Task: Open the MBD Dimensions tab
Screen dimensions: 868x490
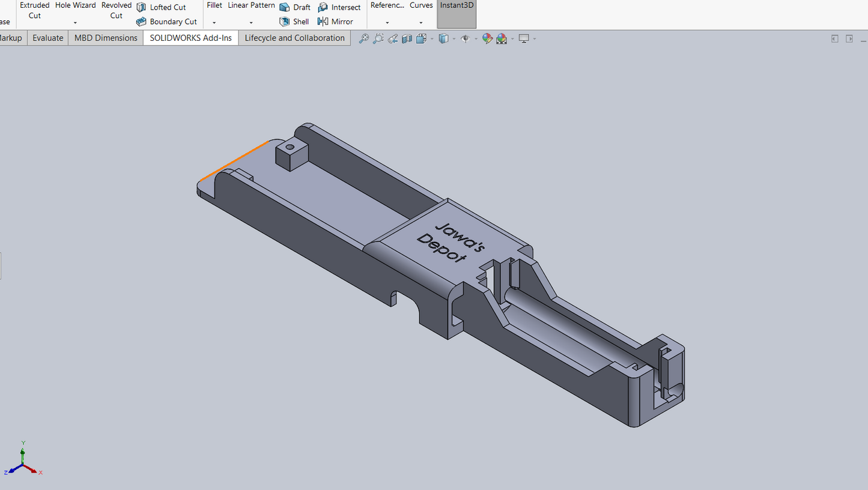Action: coord(106,38)
